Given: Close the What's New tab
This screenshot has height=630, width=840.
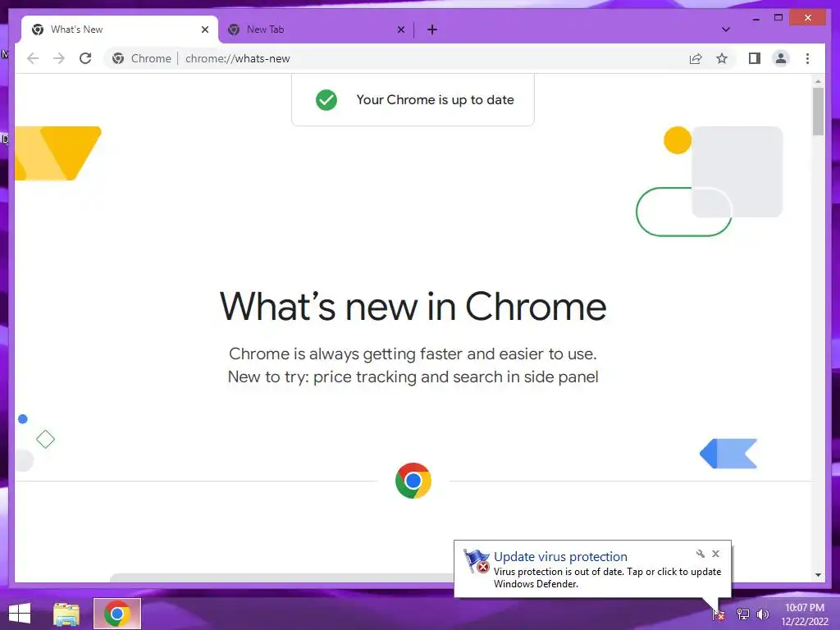Looking at the screenshot, I should (204, 30).
